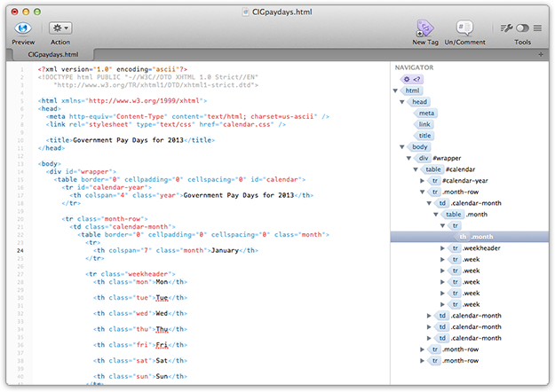The image size is (555, 392).
Task: Select the title tag in navigator
Action: click(x=424, y=136)
